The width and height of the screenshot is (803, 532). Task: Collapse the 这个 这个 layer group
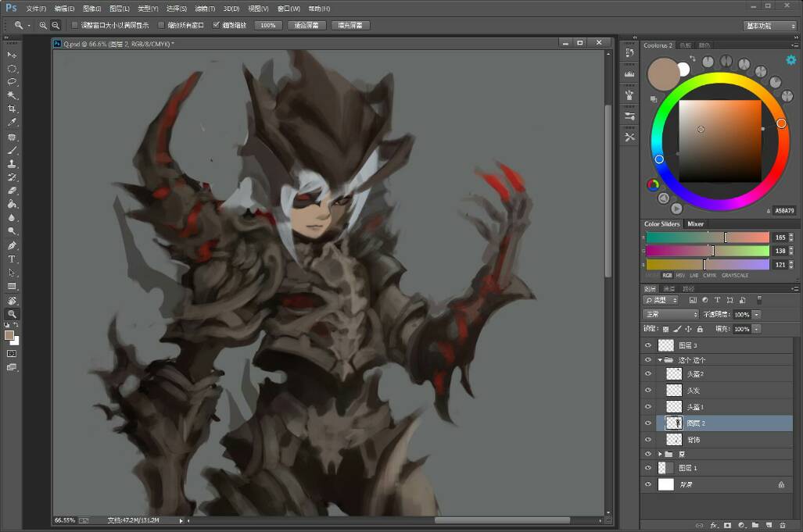659,360
